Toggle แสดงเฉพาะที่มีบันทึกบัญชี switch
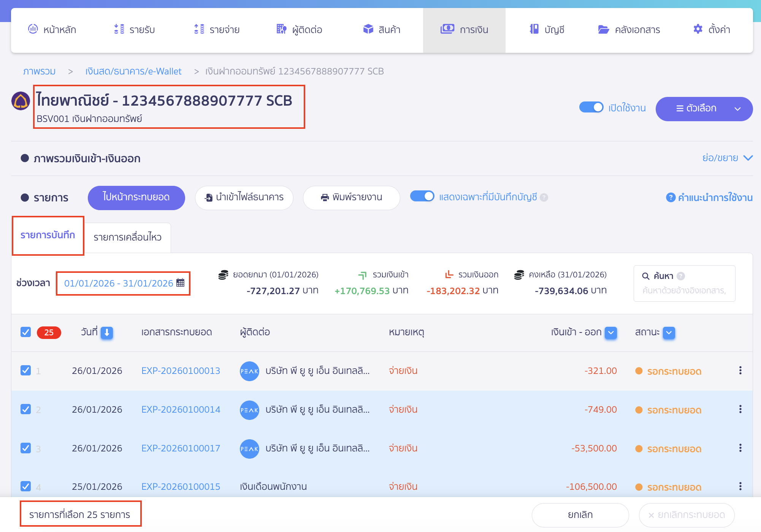This screenshot has height=532, width=761. point(422,196)
